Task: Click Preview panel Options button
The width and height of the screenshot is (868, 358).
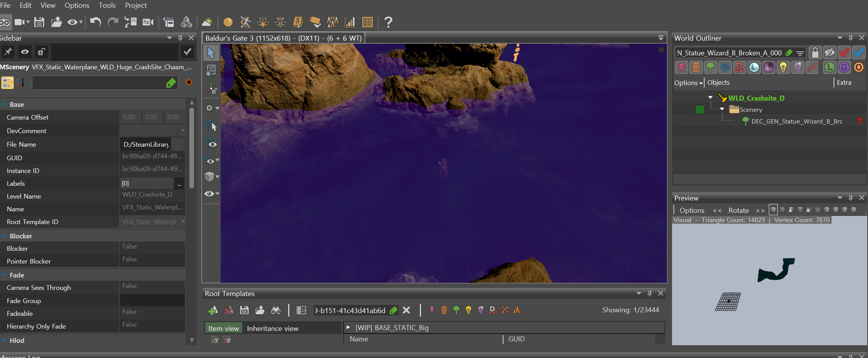Action: [692, 210]
